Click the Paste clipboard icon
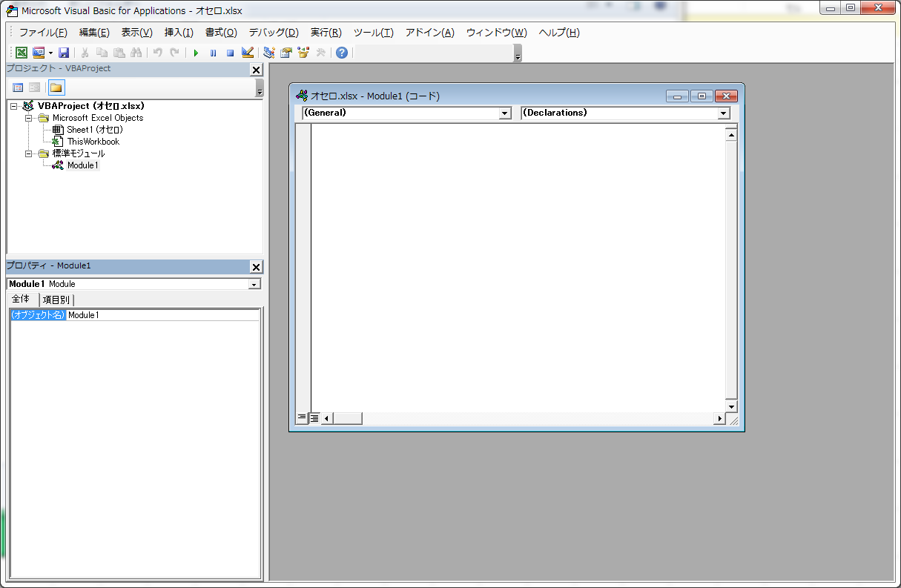Viewport: 901px width, 588px height. [119, 53]
